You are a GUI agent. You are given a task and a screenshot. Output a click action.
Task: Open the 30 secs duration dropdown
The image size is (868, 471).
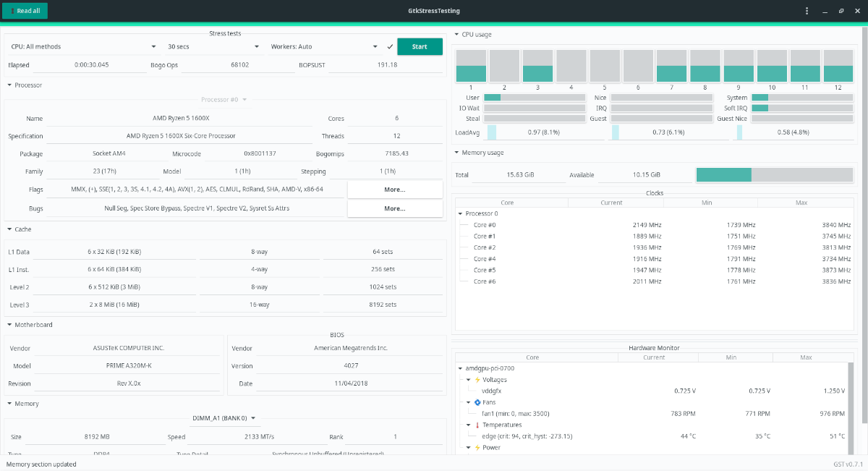(x=213, y=46)
